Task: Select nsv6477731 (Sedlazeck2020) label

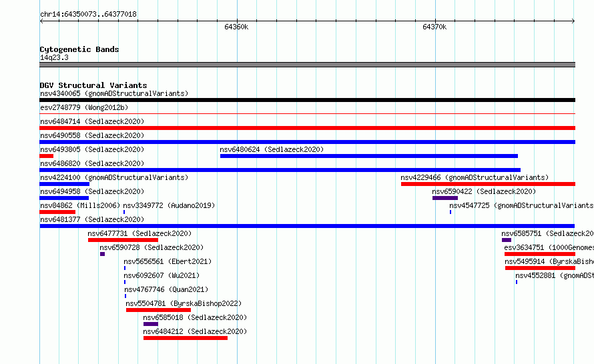Action: pyautogui.click(x=139, y=233)
